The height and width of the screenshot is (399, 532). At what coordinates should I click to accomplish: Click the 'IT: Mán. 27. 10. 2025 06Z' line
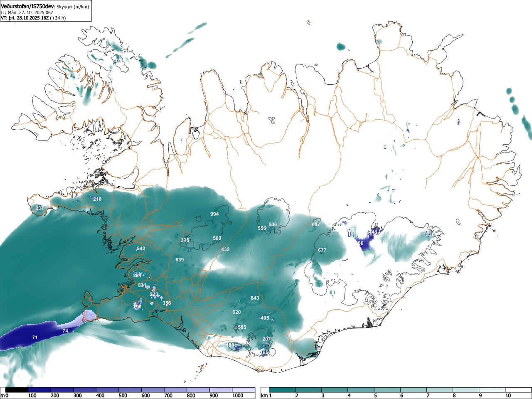pos(27,12)
